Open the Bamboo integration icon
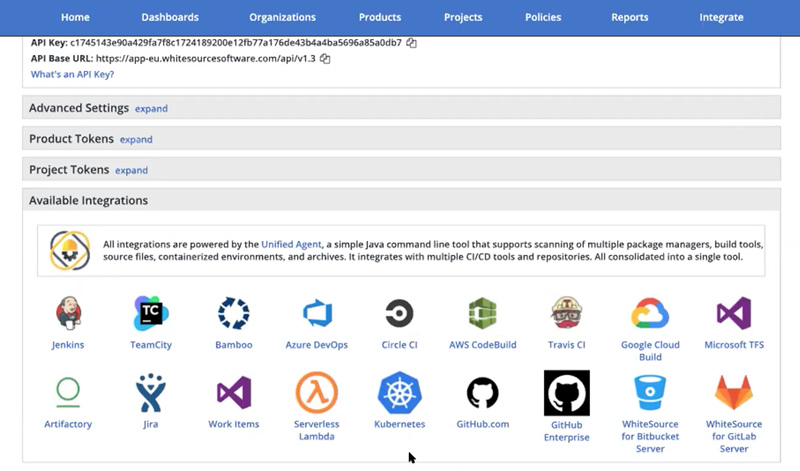 234,313
